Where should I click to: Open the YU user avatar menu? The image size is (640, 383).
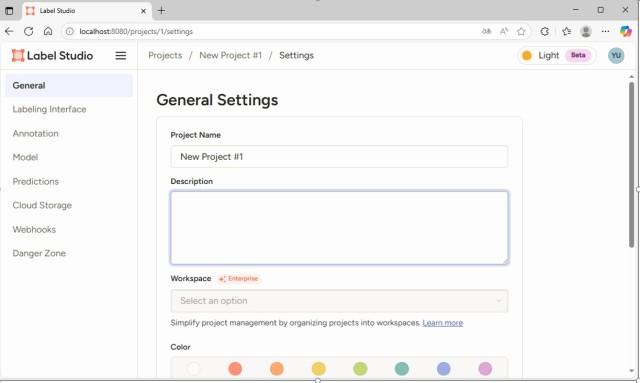[x=616, y=56]
